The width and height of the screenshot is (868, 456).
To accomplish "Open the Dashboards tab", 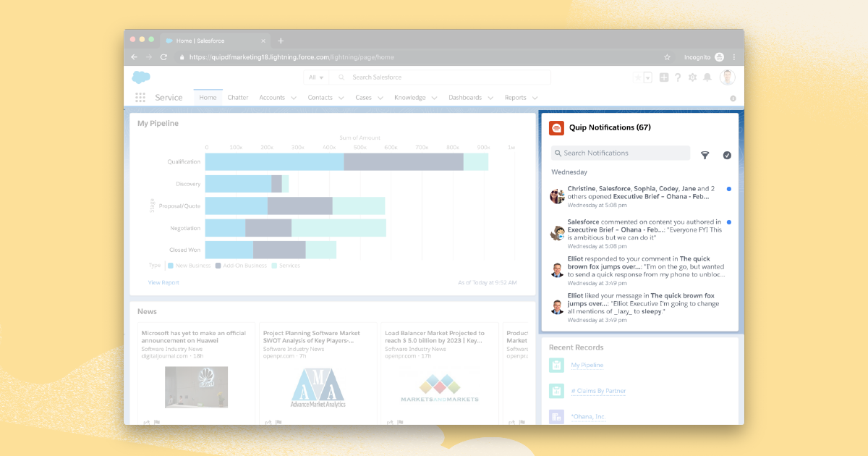I will click(464, 98).
